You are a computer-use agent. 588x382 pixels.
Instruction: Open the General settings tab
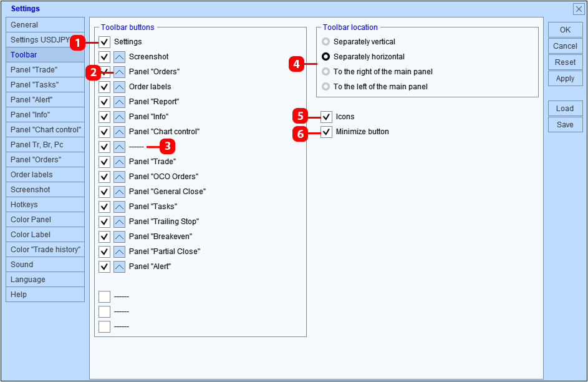[x=45, y=25]
